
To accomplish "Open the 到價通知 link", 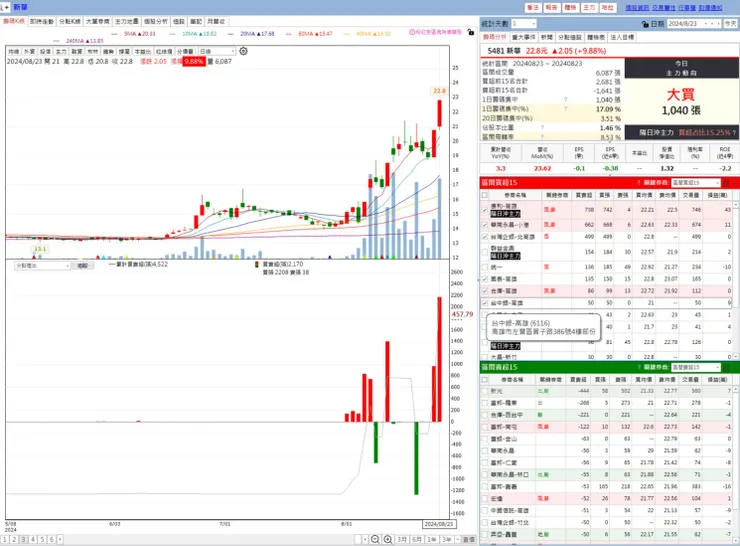I will coord(711,8).
